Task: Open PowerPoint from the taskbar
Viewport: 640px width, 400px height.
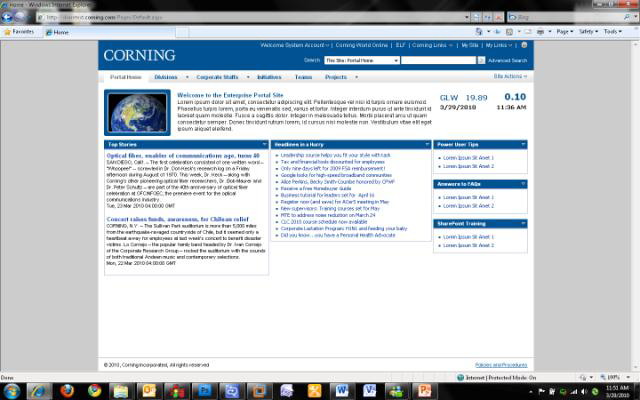Action: coord(424,391)
